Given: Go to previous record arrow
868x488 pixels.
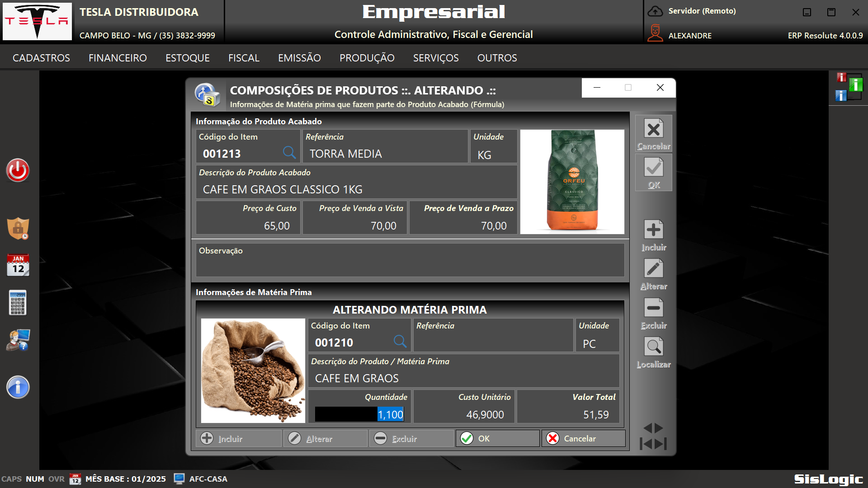Looking at the screenshot, I should (648, 428).
